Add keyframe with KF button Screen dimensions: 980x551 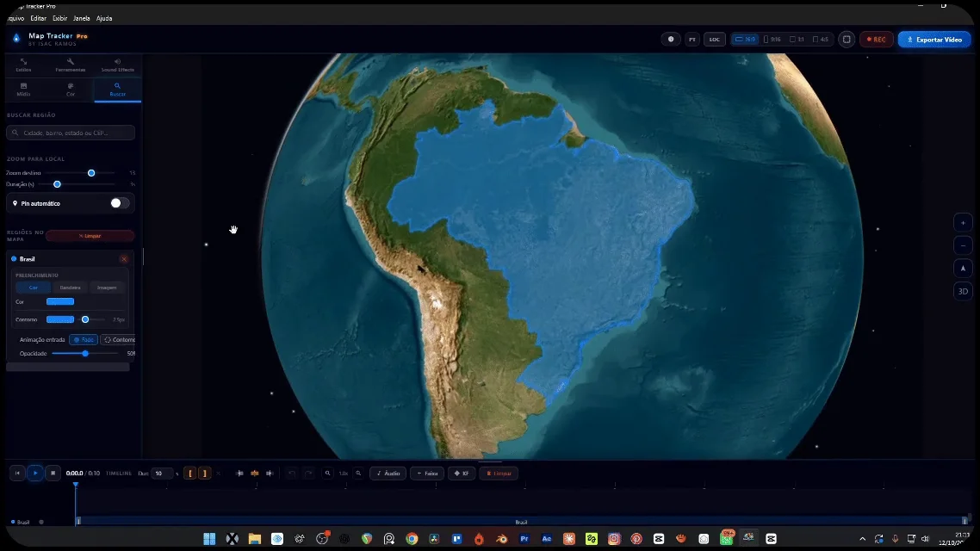(x=462, y=474)
